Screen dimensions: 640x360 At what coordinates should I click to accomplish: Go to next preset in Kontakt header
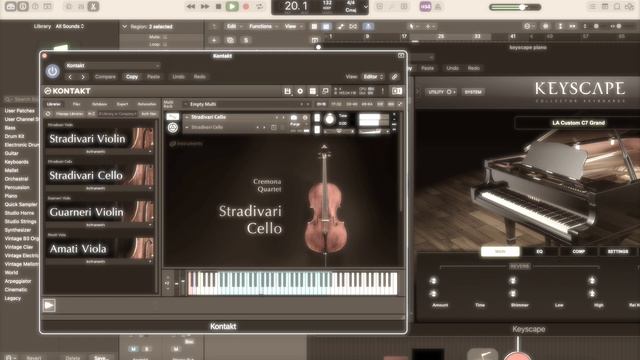click(83, 77)
